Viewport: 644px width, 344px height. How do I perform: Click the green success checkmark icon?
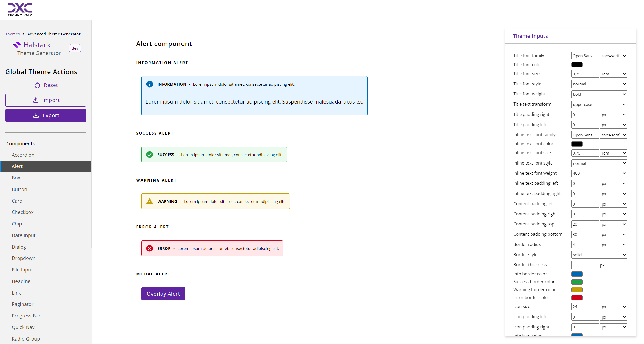pos(150,155)
